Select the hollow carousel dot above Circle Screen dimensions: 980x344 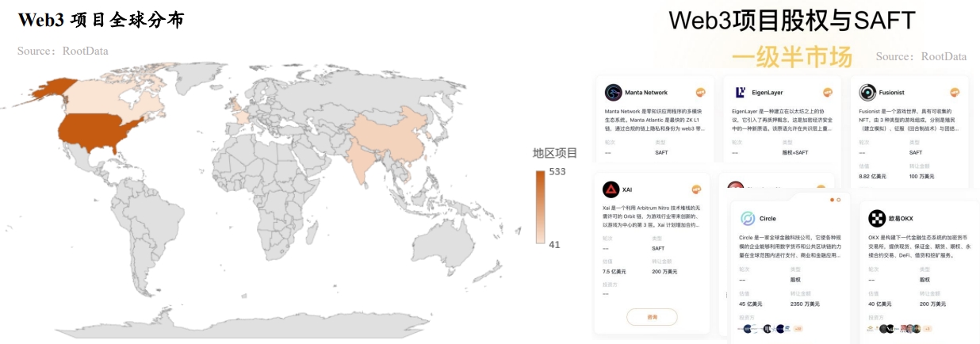click(x=839, y=200)
